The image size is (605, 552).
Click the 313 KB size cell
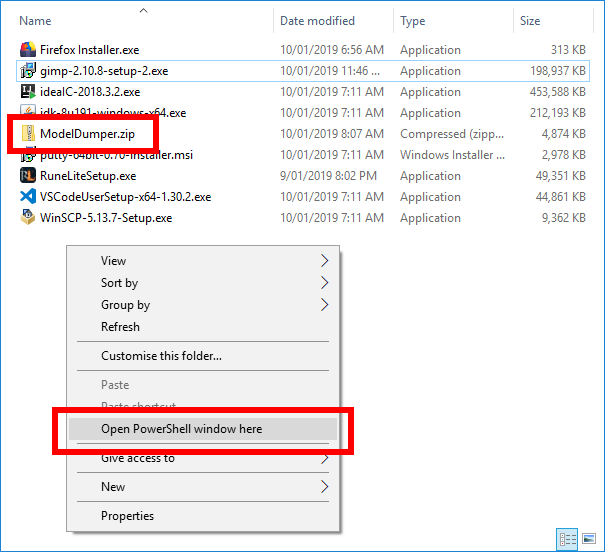[568, 50]
